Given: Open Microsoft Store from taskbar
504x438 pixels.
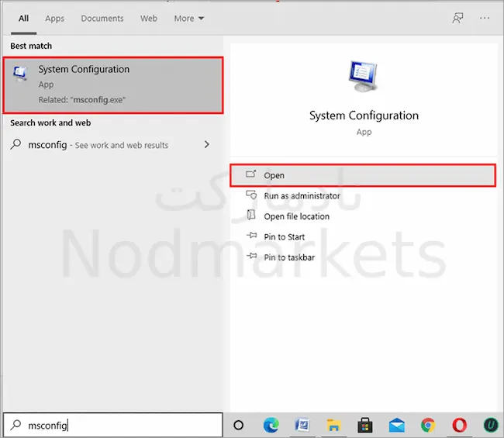Looking at the screenshot, I should (x=365, y=425).
